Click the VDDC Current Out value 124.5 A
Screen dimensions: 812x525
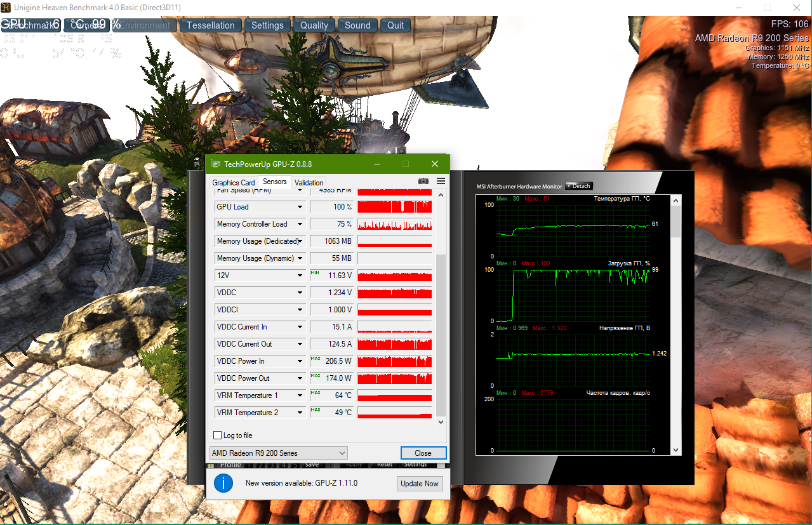point(331,344)
